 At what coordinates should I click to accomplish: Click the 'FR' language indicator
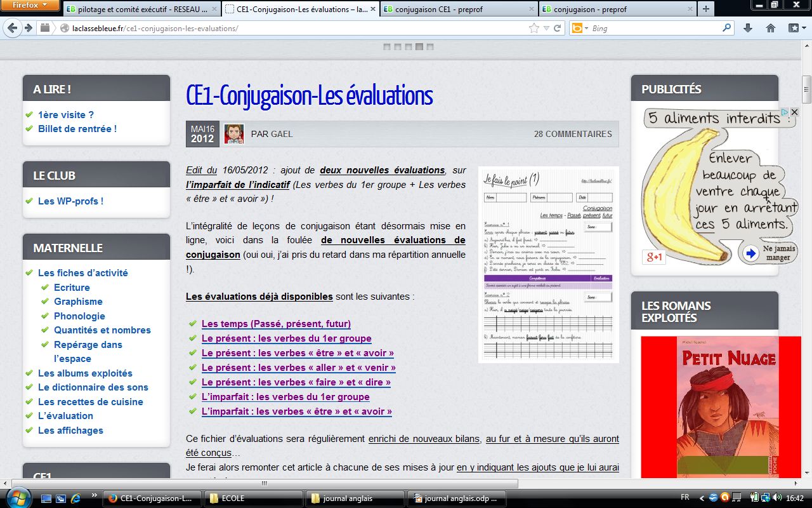685,498
